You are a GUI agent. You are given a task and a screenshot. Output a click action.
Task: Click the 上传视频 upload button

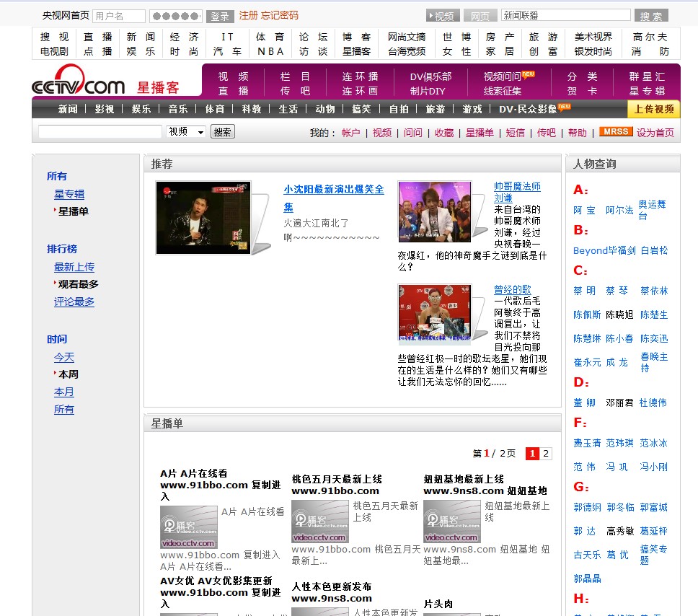[x=653, y=109]
